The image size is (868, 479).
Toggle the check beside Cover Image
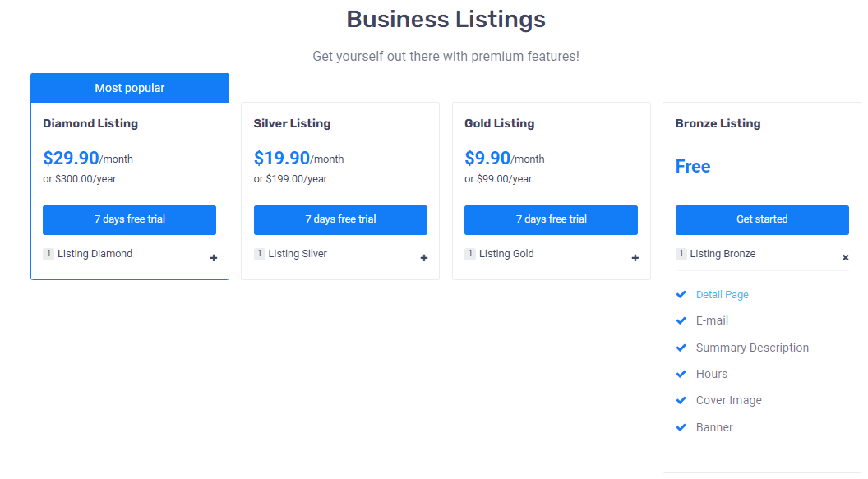[681, 400]
